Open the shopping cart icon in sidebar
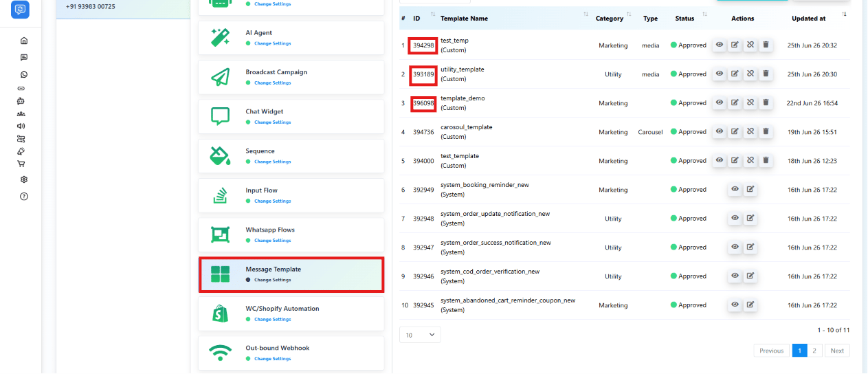The width and height of the screenshot is (868, 374). click(x=21, y=164)
